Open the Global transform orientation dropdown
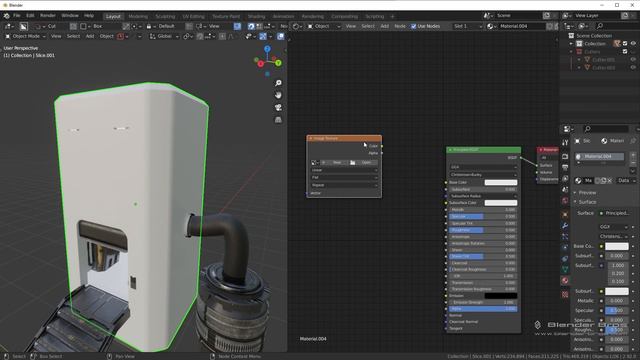 click(x=164, y=36)
